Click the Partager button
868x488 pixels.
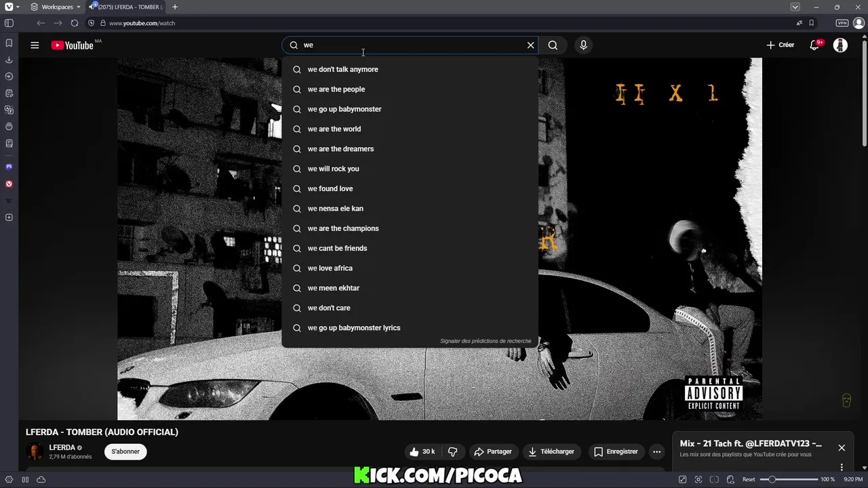pos(493,451)
